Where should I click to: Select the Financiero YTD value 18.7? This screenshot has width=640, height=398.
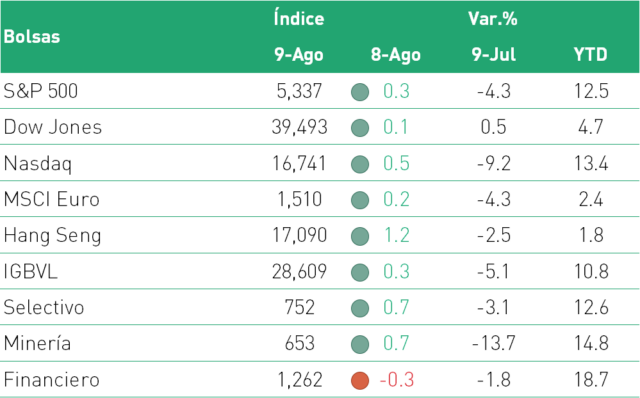pyautogui.click(x=591, y=380)
